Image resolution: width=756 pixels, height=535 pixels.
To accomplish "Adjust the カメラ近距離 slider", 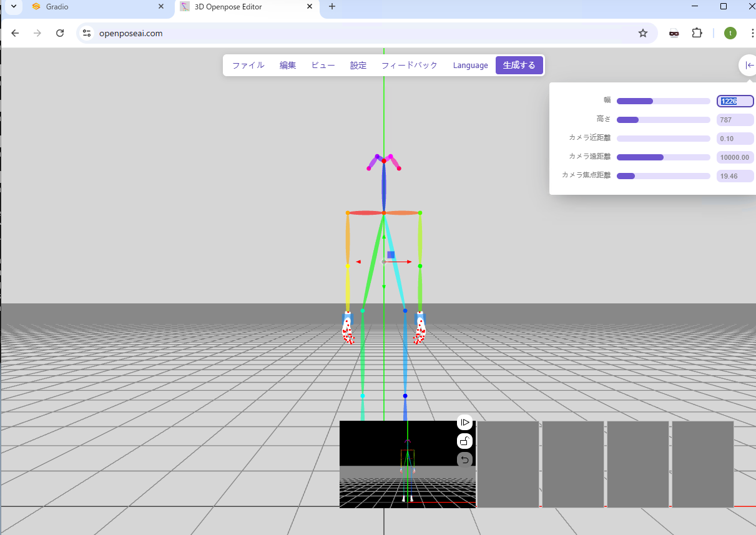I will click(663, 139).
